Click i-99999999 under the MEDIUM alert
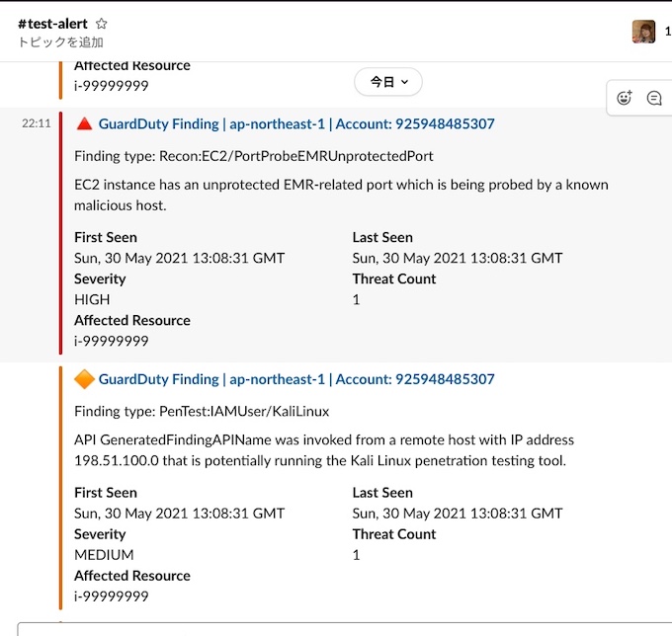The height and width of the screenshot is (636, 672). pyautogui.click(x=112, y=596)
